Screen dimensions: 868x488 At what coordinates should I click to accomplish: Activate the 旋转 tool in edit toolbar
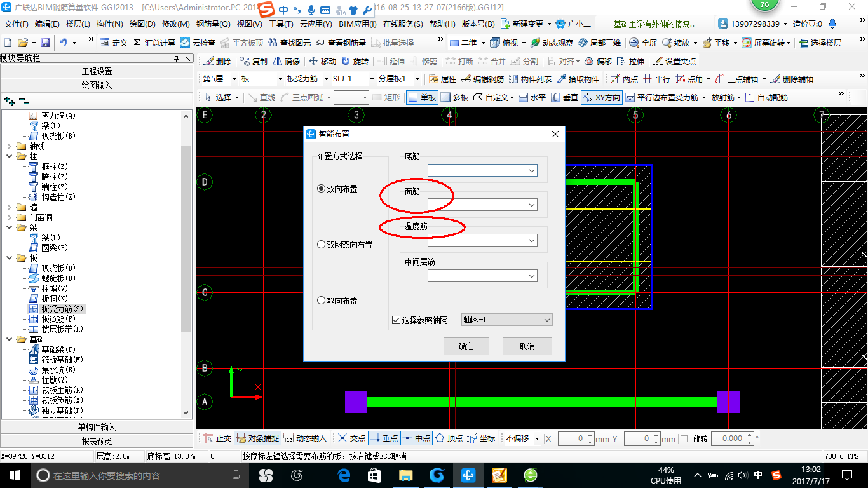(355, 61)
